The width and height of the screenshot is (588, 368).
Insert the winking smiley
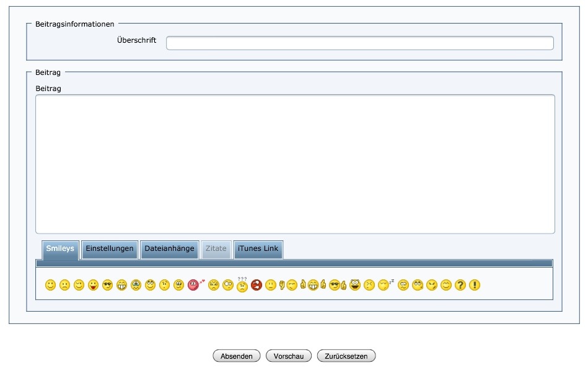pyautogui.click(x=79, y=285)
